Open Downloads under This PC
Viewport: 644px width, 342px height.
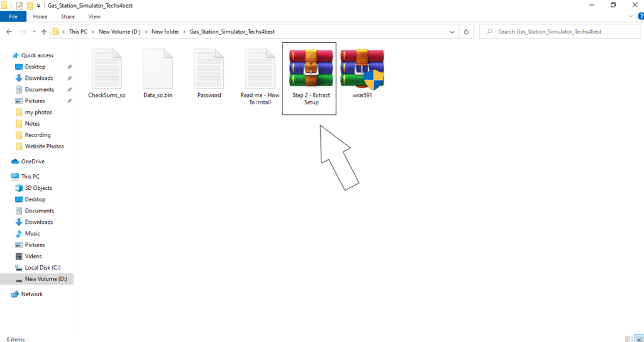click(38, 222)
